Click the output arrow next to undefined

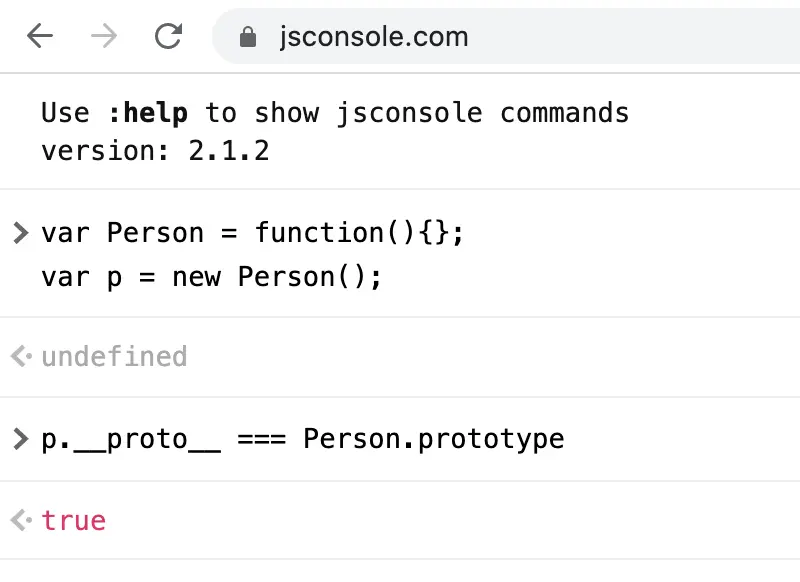[21, 356]
